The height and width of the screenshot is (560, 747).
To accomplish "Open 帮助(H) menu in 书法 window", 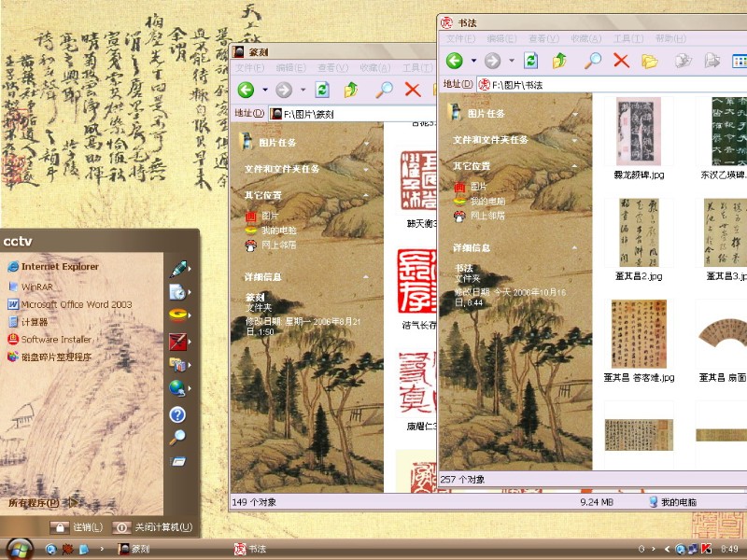I will click(670, 38).
